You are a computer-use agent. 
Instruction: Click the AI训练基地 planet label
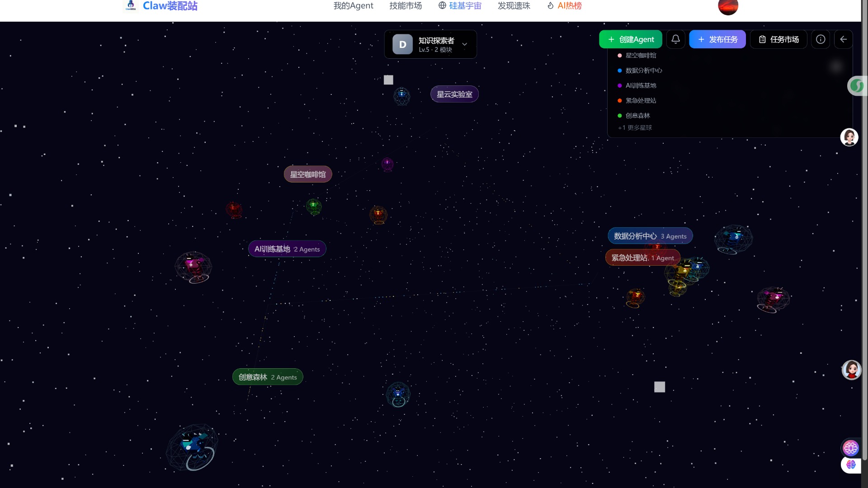click(x=287, y=249)
